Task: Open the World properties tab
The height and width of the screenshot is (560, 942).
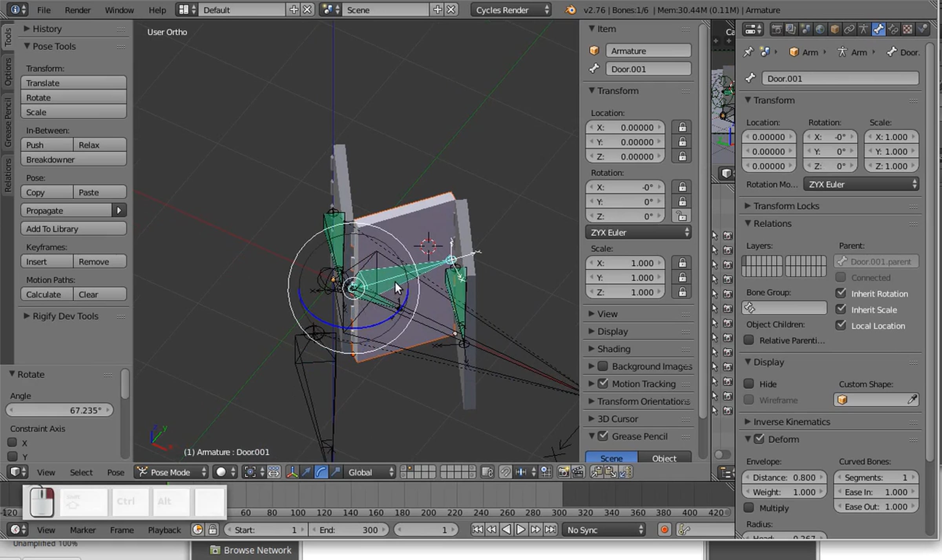Action: 820,29
